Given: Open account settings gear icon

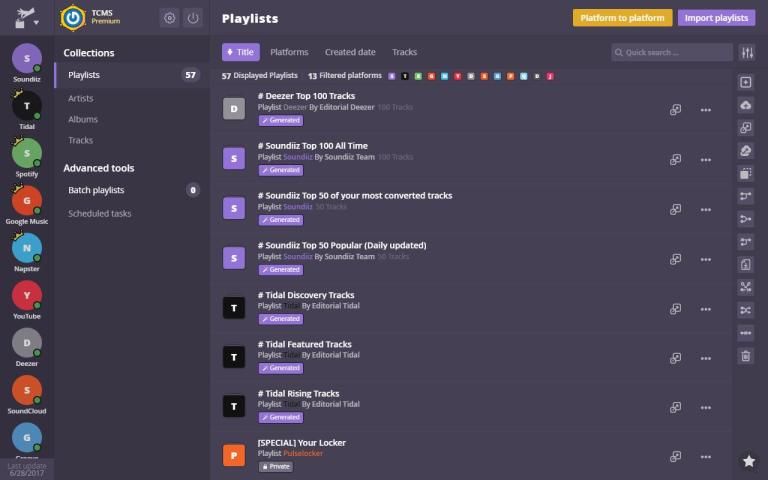Looking at the screenshot, I should tap(169, 18).
